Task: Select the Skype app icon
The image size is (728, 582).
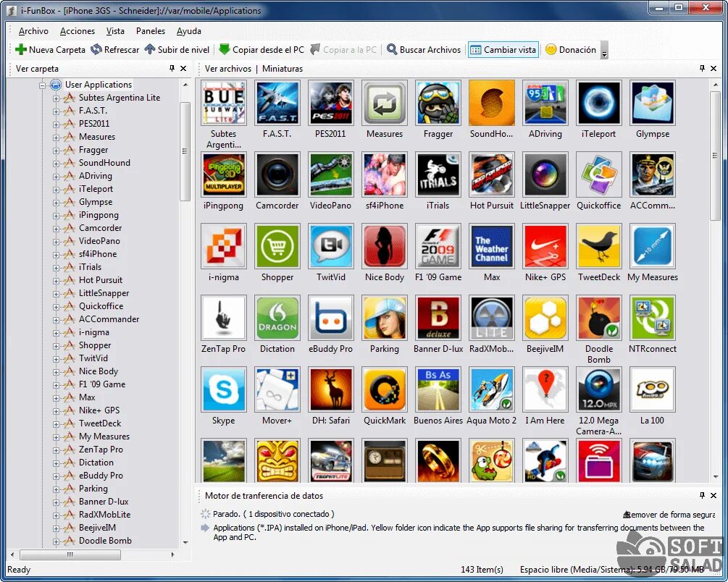Action: [223, 389]
